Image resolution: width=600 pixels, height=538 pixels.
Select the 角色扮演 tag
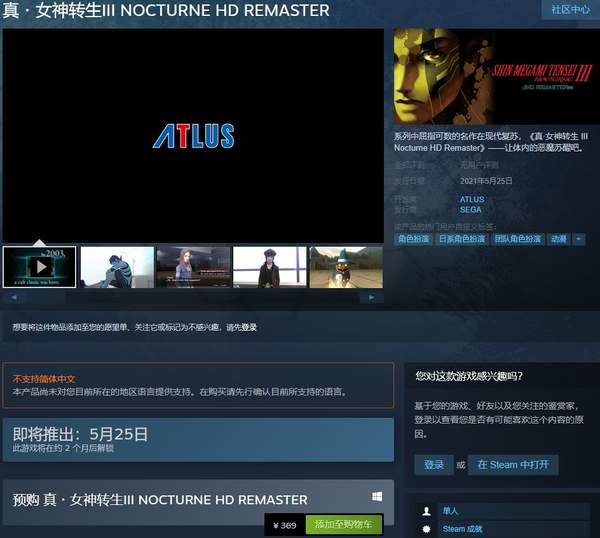click(413, 239)
